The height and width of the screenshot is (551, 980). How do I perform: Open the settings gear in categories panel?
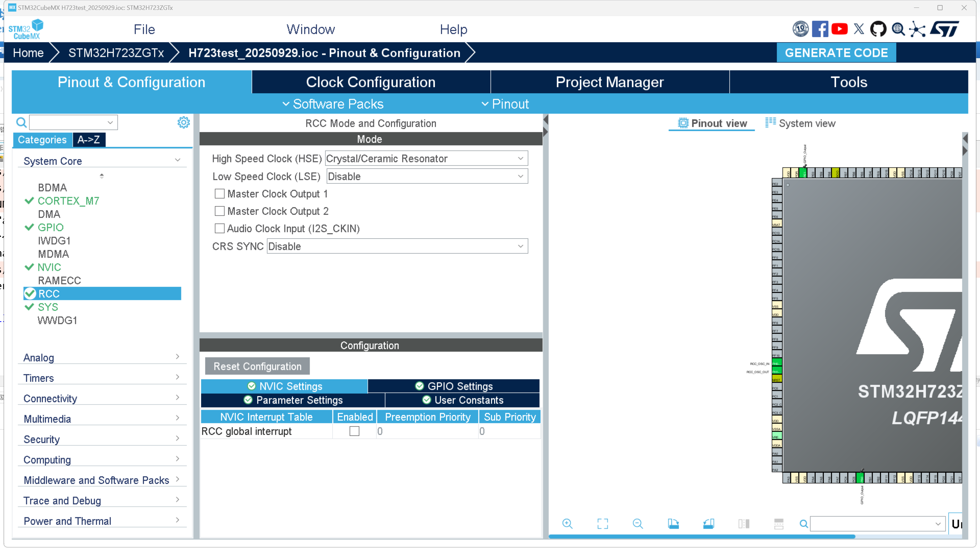pos(183,123)
